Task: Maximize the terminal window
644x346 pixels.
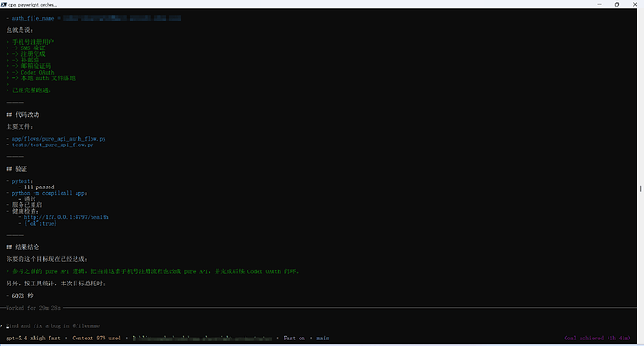Action: pos(617,4)
